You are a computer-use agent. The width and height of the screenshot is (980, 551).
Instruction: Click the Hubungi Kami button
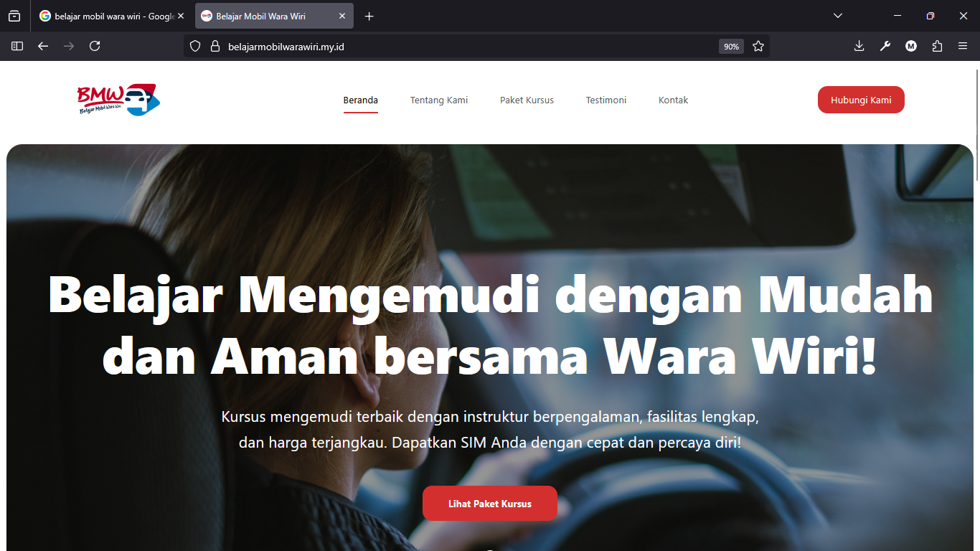pyautogui.click(x=860, y=100)
